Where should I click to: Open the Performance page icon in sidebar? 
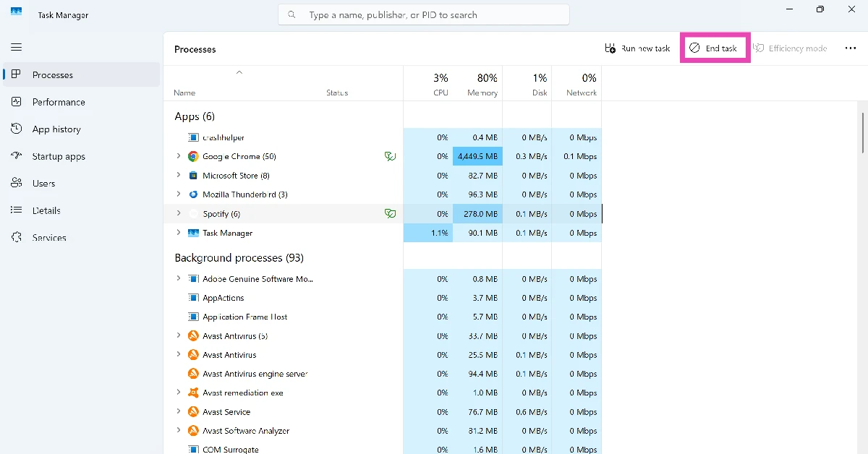[x=16, y=102]
